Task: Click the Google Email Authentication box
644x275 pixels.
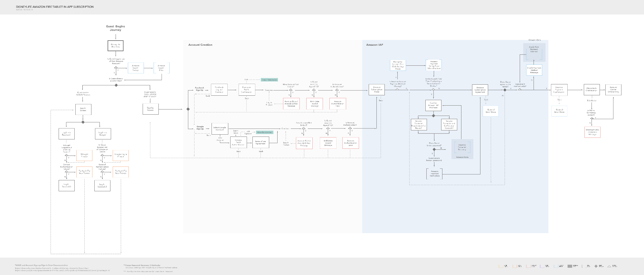Action: tap(238, 142)
